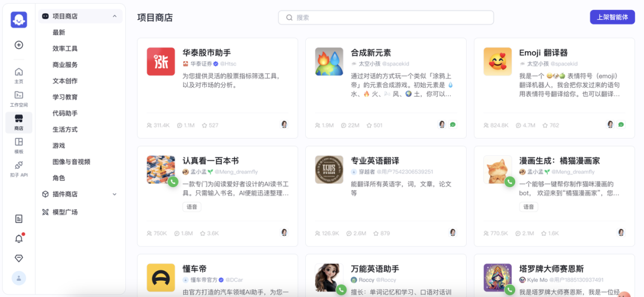Click 语音 tag on 漫画生成 card
The image size is (644, 297).
click(528, 207)
